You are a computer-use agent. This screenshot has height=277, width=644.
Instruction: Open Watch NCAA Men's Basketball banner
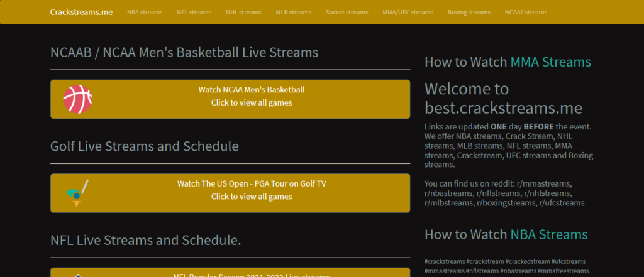coord(230,99)
